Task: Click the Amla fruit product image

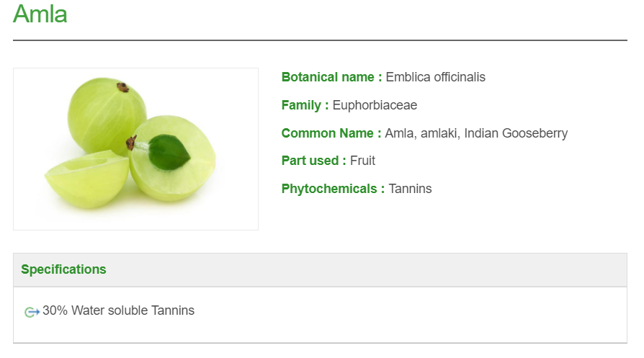Action: pyautogui.click(x=135, y=149)
